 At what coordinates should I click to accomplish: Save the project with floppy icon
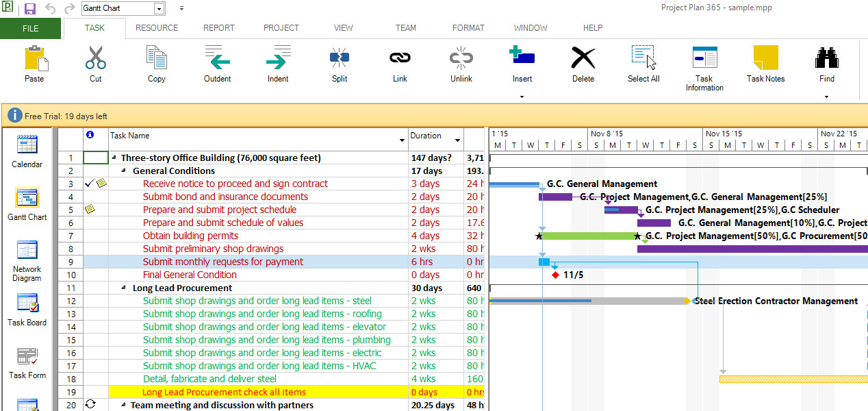(x=30, y=9)
